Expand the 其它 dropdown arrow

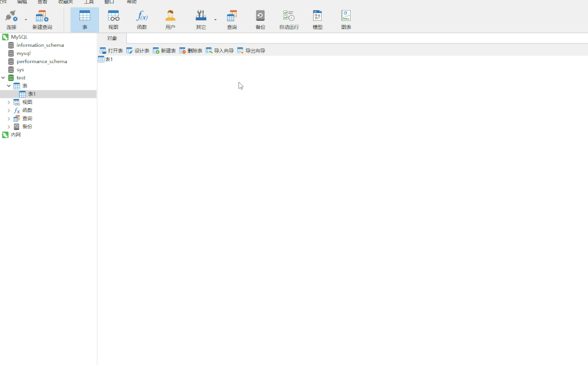pos(215,20)
